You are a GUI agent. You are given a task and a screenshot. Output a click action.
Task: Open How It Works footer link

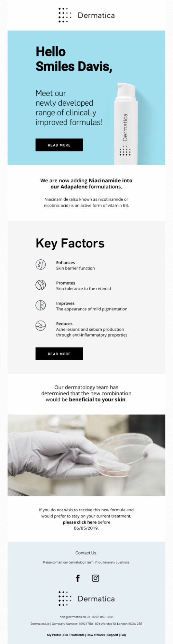[96, 635]
